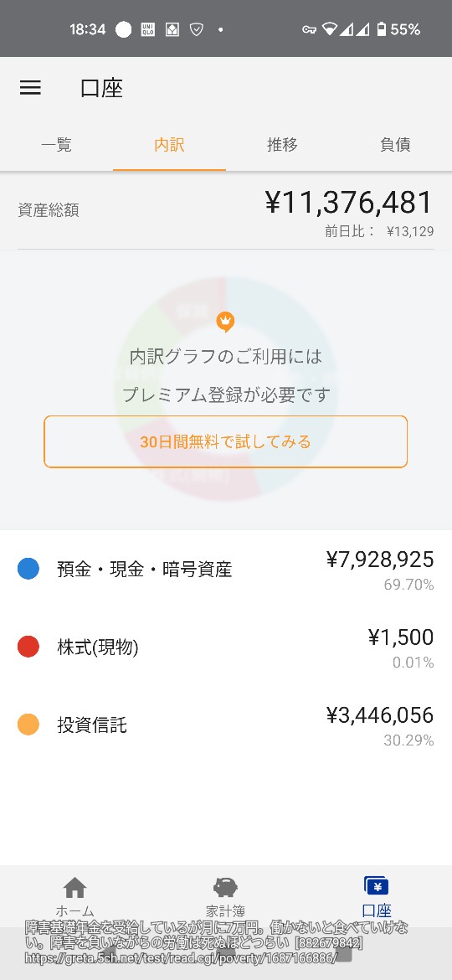Tap the blue dot for 預金・現金・暗号資産
Image resolution: width=452 pixels, height=980 pixels.
pos(28,570)
